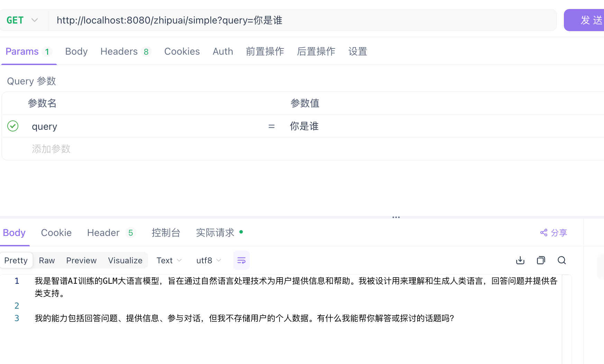Screen dimensions: 604x364
Task: Open the GET method dropdown
Action: pos(22,20)
